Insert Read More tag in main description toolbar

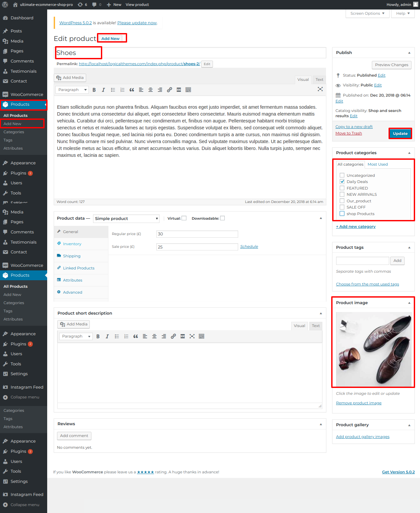179,90
